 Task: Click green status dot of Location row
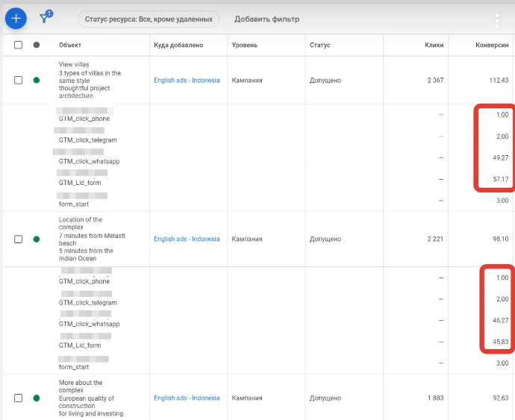(37, 239)
